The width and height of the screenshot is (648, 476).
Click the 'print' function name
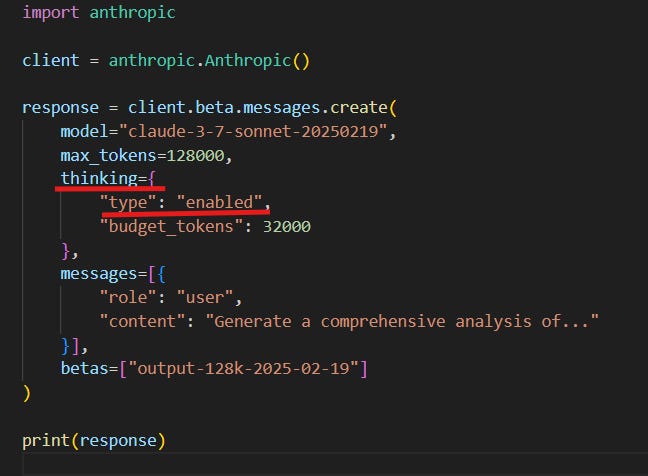46,441
